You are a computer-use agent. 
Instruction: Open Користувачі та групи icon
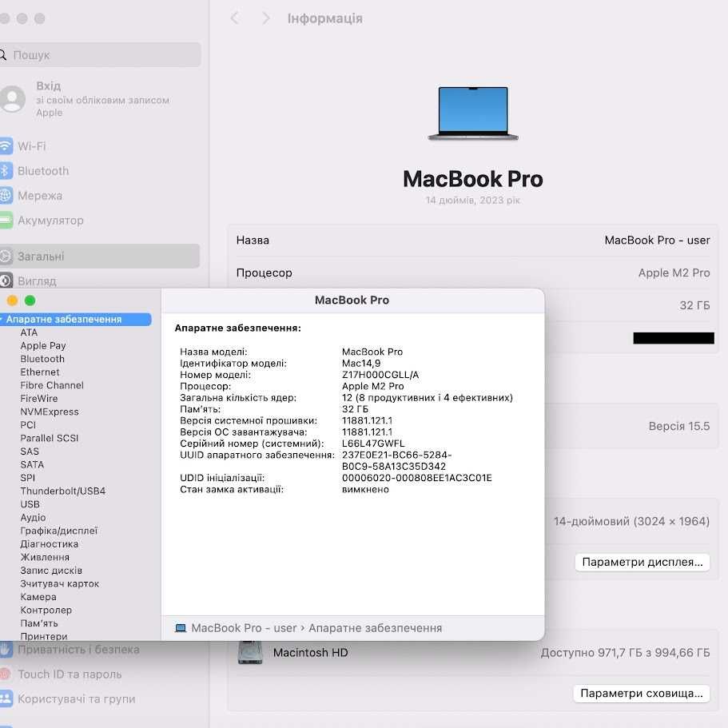[x=6, y=698]
